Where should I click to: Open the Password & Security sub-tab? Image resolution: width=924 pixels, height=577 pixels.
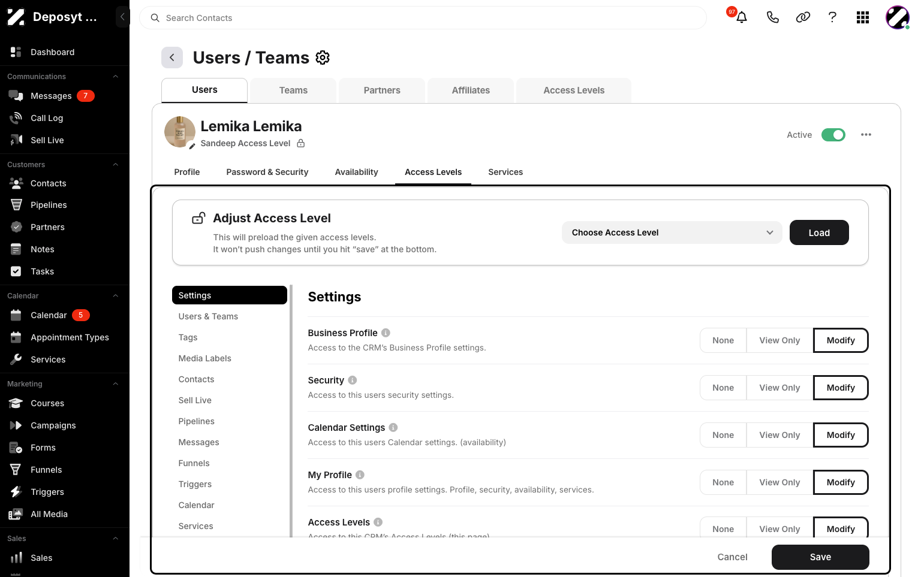pos(267,172)
